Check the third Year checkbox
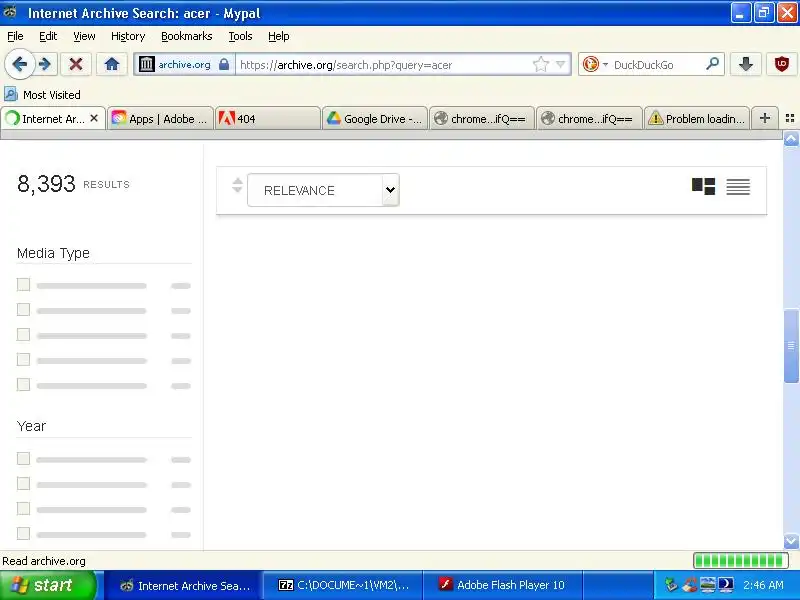The width and height of the screenshot is (800, 600). click(x=23, y=509)
